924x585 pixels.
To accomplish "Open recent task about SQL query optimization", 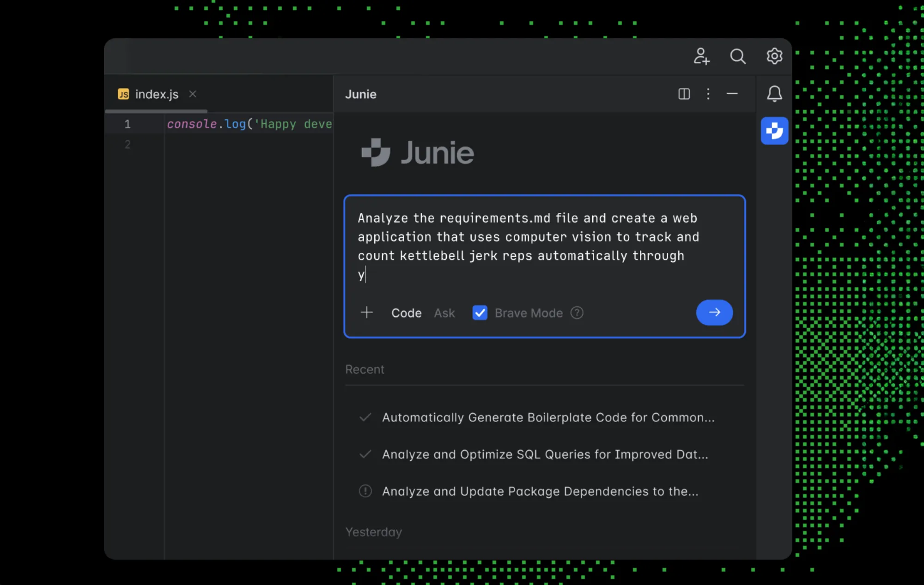I will click(x=545, y=454).
